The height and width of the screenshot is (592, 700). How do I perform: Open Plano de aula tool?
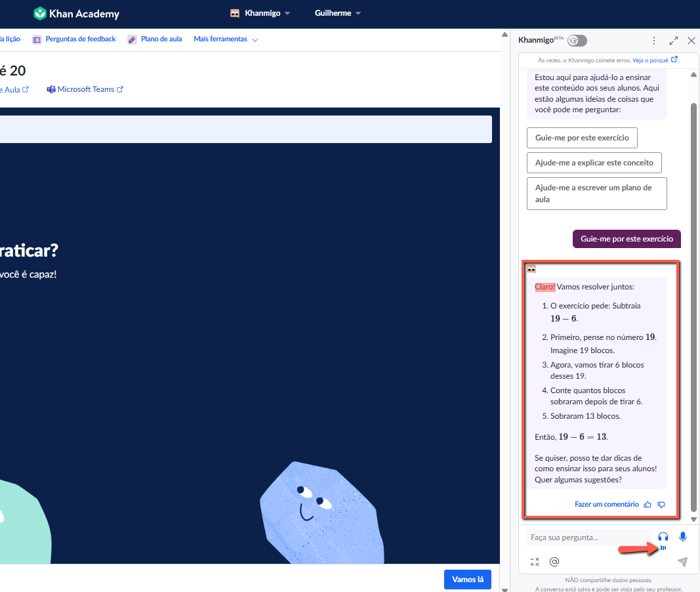click(x=161, y=39)
